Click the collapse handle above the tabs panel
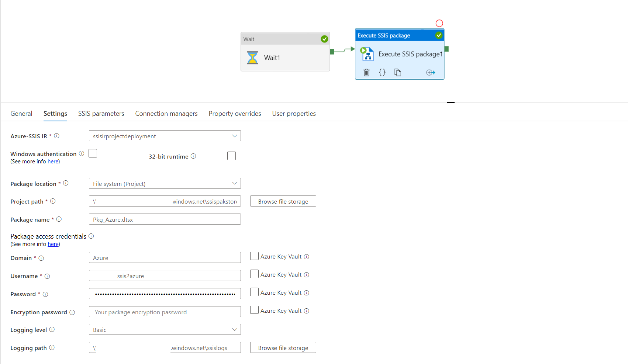628x364 pixels. tap(451, 102)
